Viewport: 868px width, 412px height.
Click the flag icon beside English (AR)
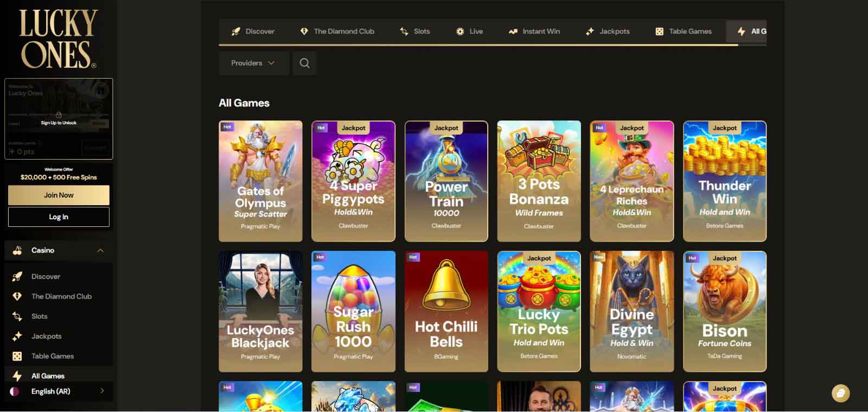click(x=15, y=391)
